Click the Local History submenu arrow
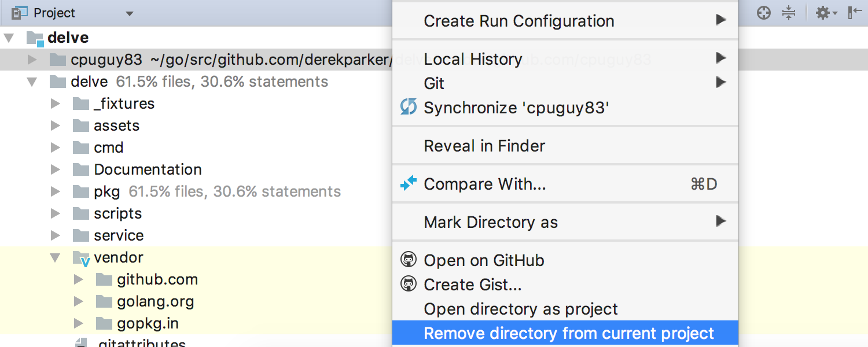The height and width of the screenshot is (347, 868). [x=720, y=58]
